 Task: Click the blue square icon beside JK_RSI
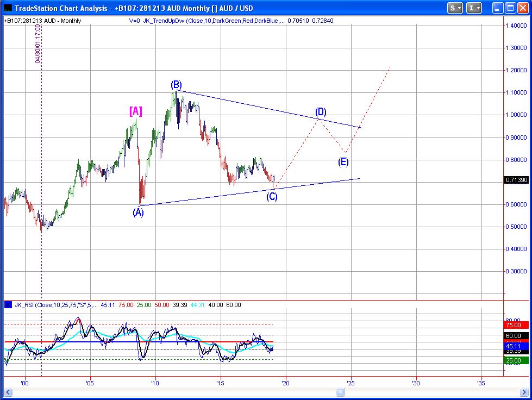point(8,305)
